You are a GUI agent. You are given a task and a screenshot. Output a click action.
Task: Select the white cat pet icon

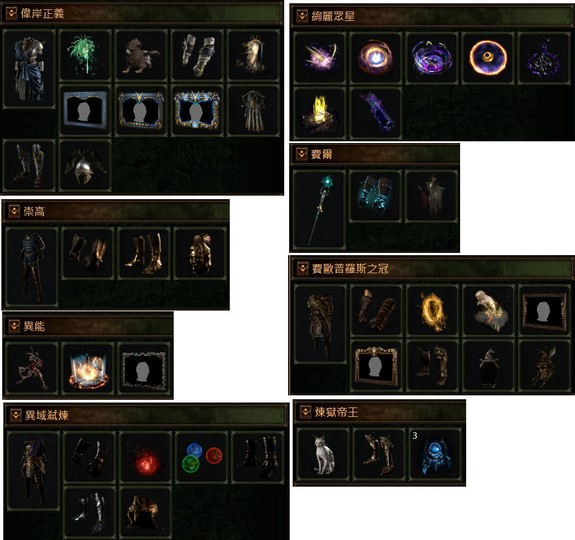[x=323, y=454]
